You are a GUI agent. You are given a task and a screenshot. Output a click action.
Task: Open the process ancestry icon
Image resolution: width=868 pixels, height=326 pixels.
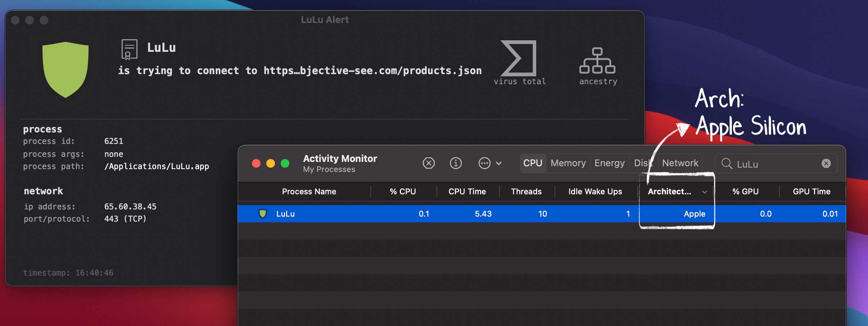(597, 61)
